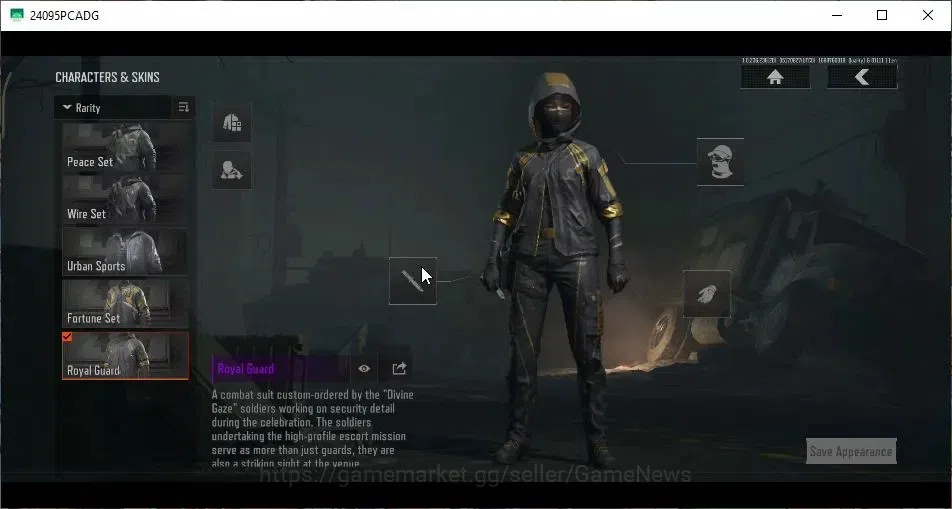
Task: Select the Fortune Set skin
Action: pyautogui.click(x=125, y=304)
